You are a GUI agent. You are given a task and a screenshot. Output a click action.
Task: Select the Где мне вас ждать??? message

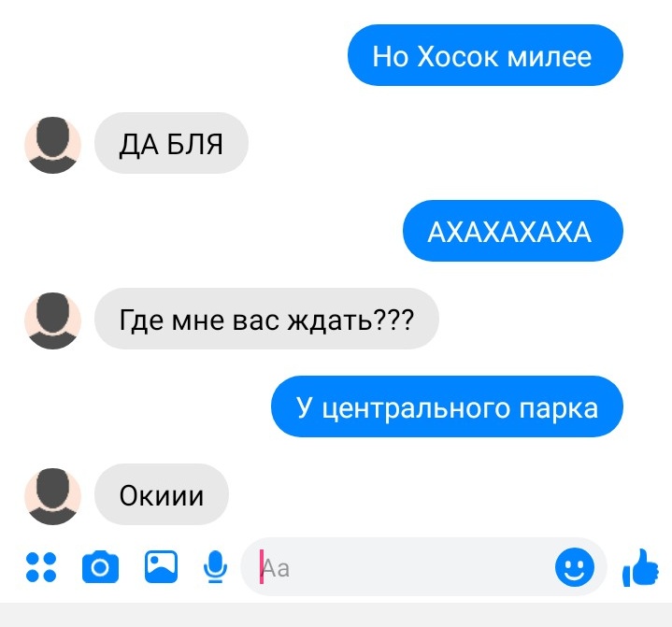(266, 319)
